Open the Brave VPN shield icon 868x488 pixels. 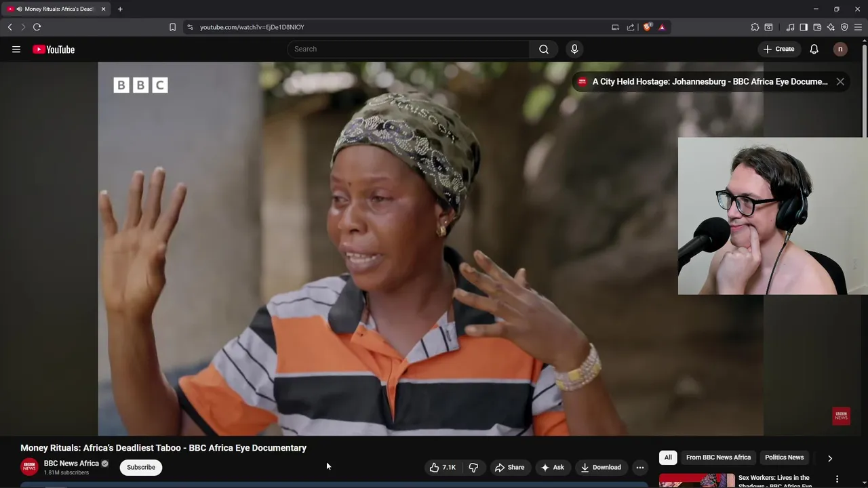coord(844,27)
